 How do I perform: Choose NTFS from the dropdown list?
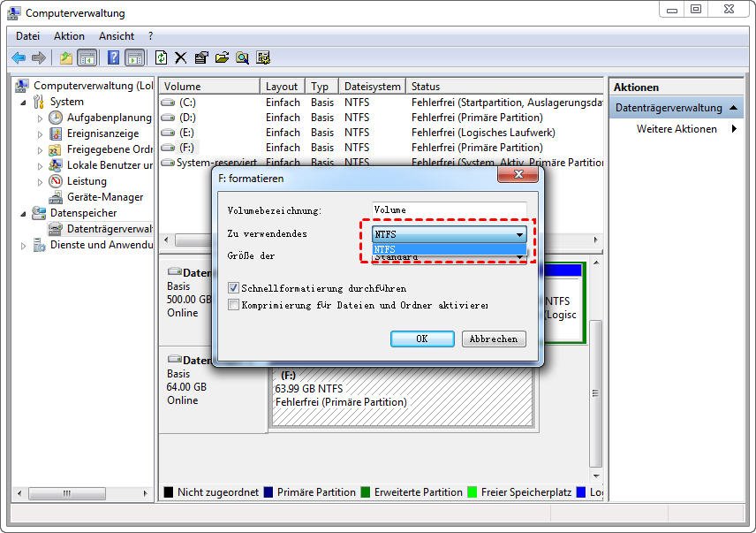(449, 249)
